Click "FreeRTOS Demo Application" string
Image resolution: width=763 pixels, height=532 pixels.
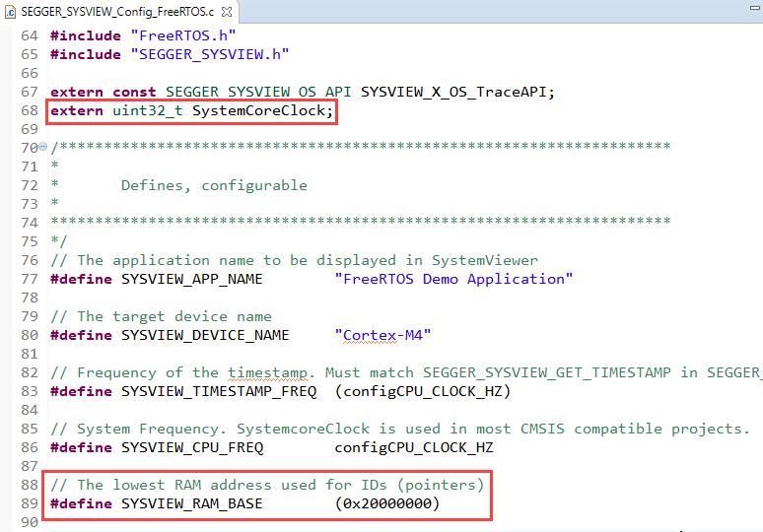pyautogui.click(x=454, y=279)
